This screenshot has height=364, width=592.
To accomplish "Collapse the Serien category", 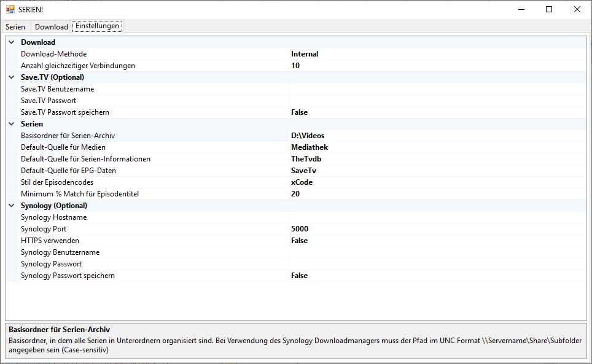I will pos(11,123).
